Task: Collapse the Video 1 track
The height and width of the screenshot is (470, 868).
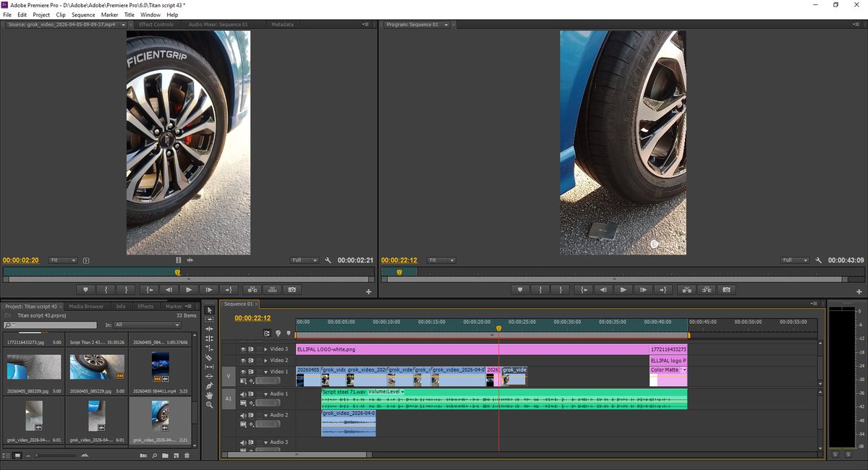Action: (265, 371)
